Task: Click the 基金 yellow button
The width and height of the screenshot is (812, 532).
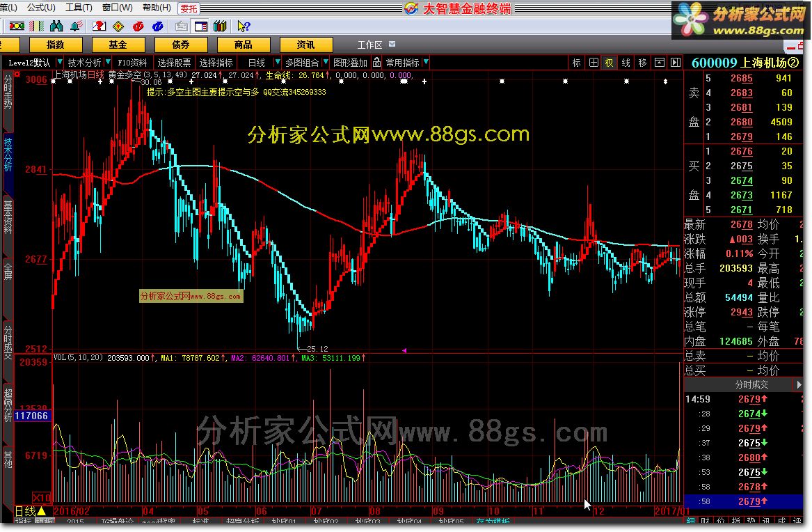Action: (x=118, y=45)
